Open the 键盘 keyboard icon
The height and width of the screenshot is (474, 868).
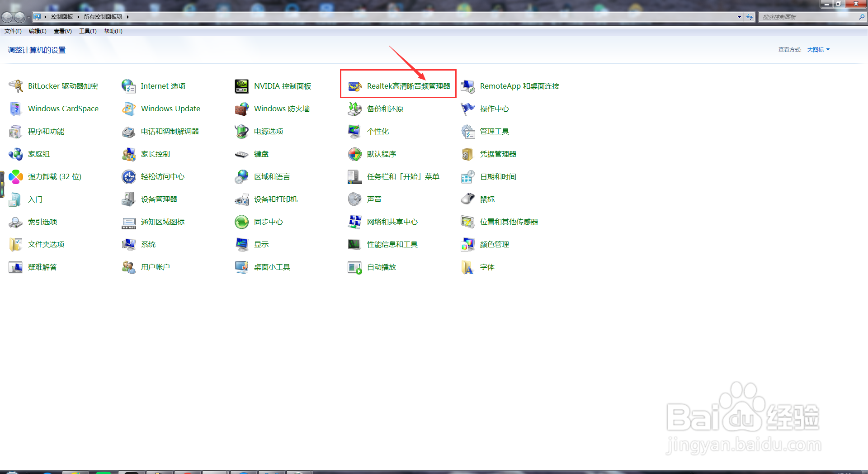pos(242,154)
